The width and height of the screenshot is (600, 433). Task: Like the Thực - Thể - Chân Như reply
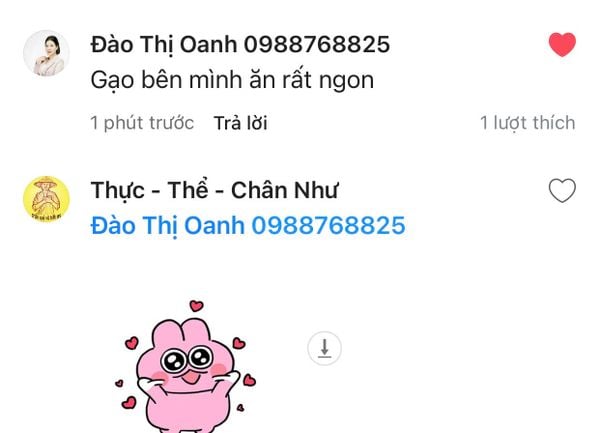tap(562, 190)
